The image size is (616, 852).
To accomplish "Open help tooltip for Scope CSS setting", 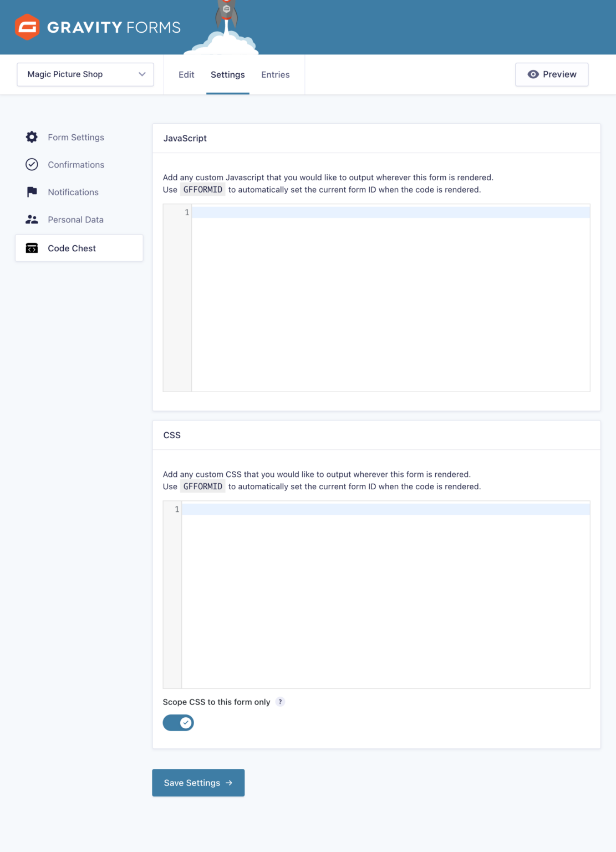I will click(x=281, y=702).
